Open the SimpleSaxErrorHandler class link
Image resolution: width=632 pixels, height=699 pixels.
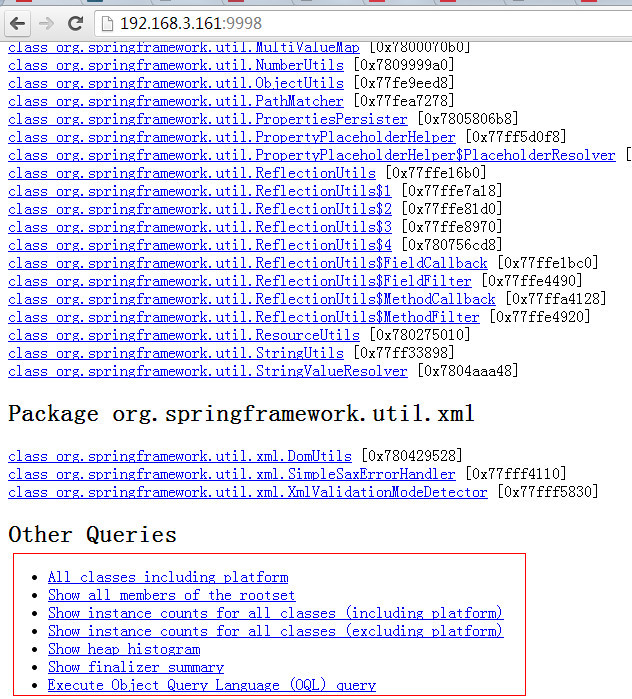(x=232, y=474)
